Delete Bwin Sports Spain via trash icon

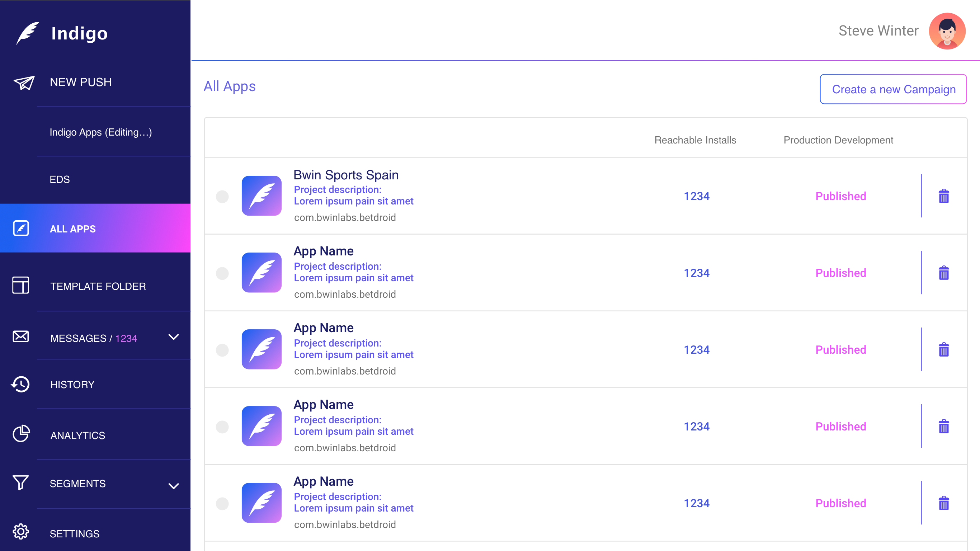[x=943, y=196]
